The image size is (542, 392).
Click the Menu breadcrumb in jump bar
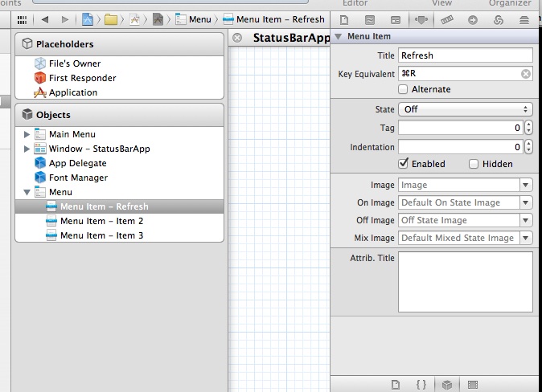(193, 19)
